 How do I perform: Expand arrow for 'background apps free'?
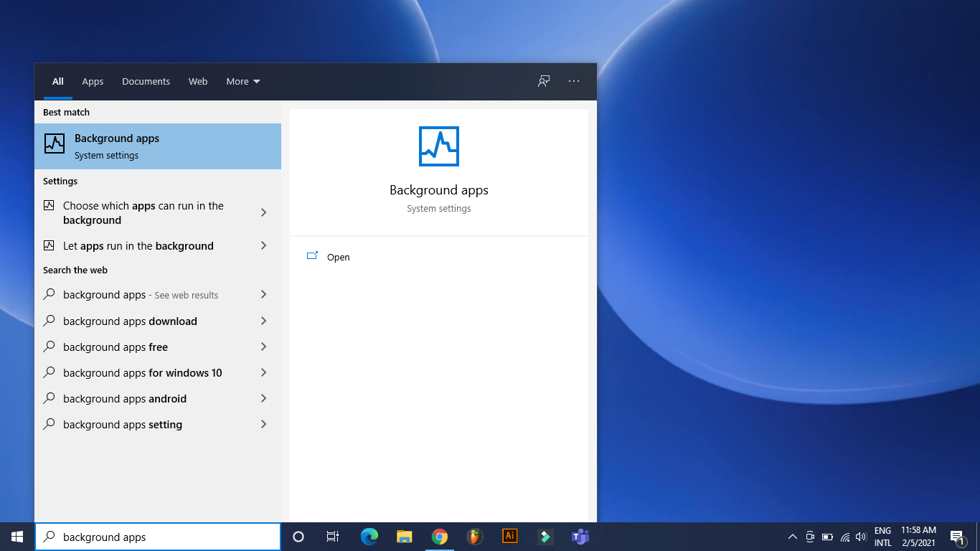(x=263, y=347)
